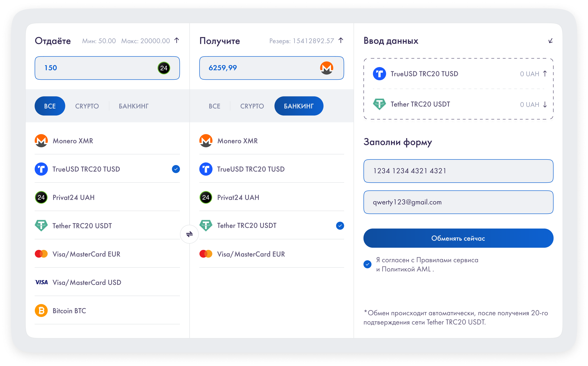Click the swap currencies arrows icon
This screenshot has width=588, height=366.
click(189, 234)
